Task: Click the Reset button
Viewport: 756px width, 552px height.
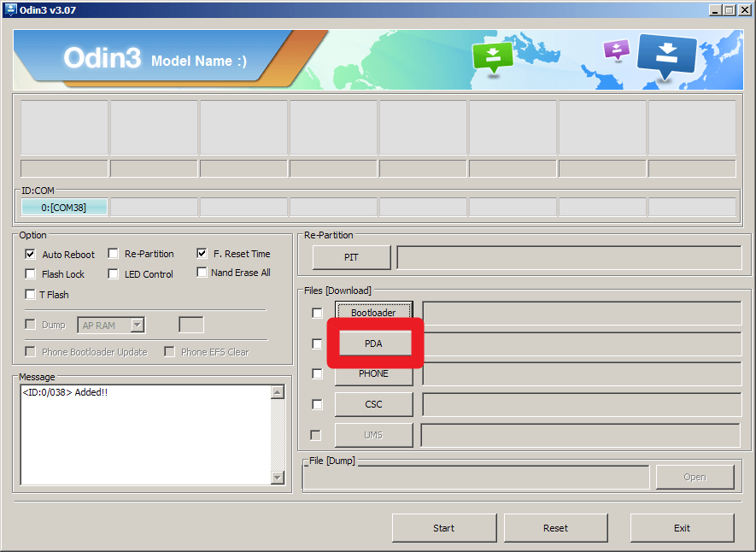Action: 555,528
